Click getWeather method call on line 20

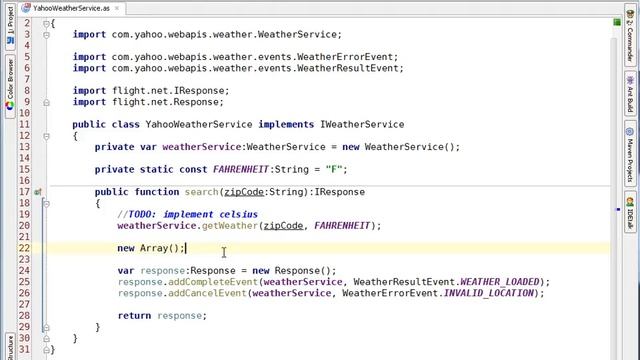(230, 226)
